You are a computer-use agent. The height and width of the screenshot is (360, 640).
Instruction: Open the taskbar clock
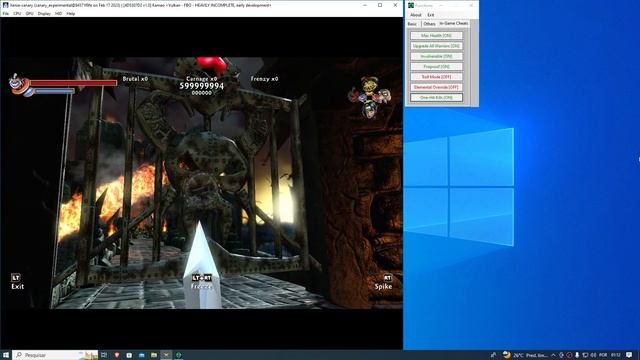click(x=616, y=355)
